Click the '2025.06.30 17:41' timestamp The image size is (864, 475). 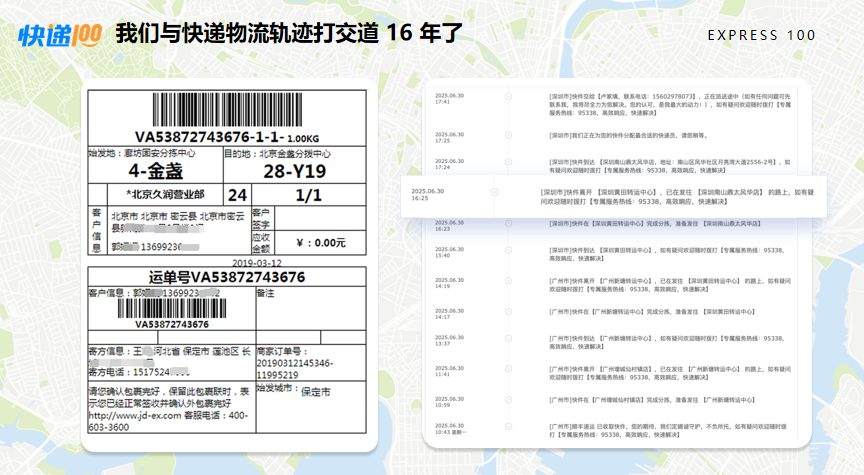tap(449, 99)
